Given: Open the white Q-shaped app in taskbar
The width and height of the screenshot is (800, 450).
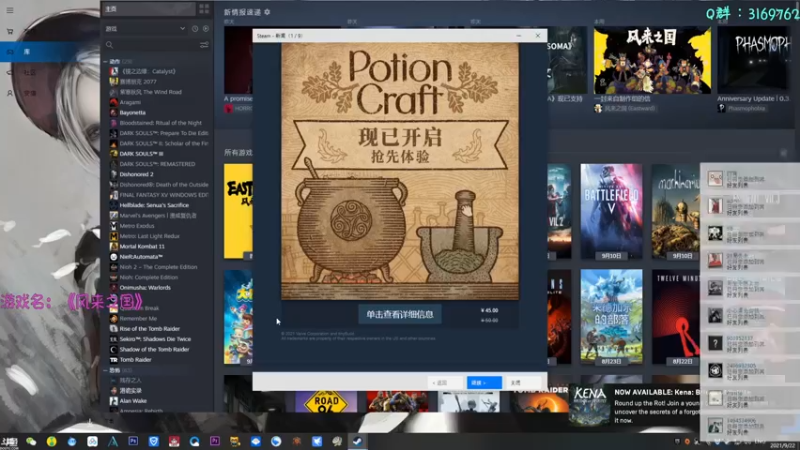Looking at the screenshot, I should (x=194, y=441).
